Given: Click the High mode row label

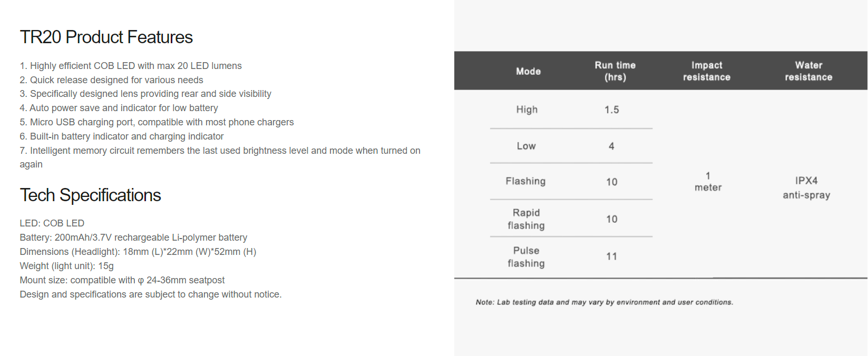Looking at the screenshot, I should pyautogui.click(x=526, y=110).
